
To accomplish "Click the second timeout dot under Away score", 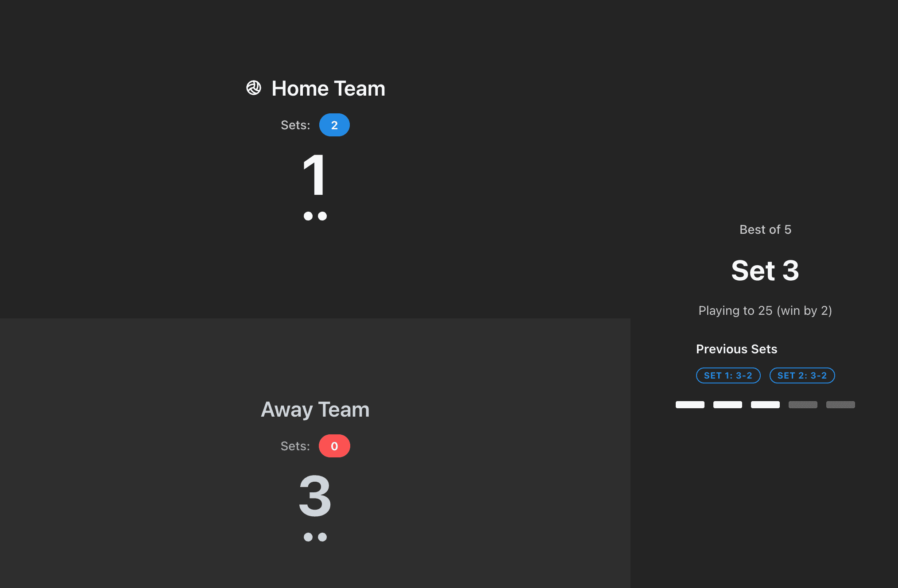I will (322, 538).
